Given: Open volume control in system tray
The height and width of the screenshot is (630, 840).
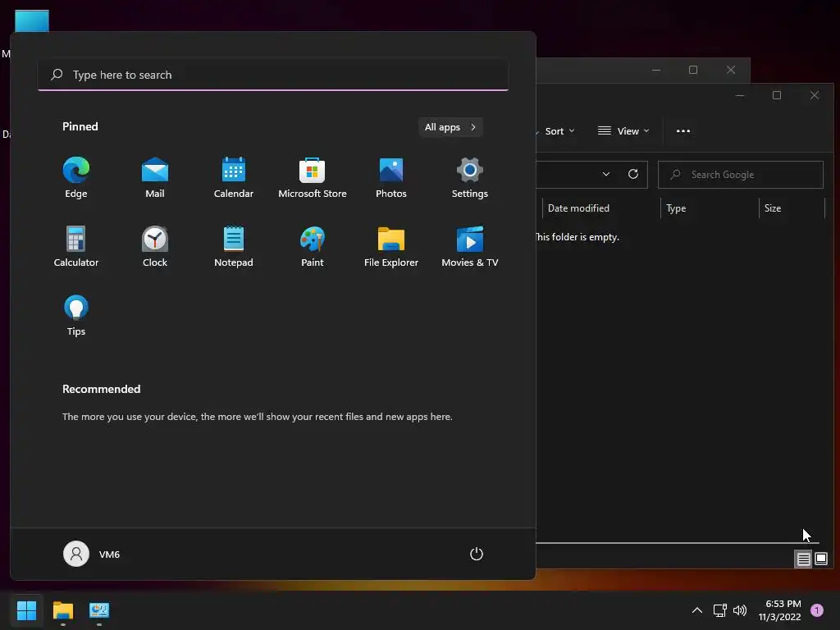Looking at the screenshot, I should click(x=740, y=610).
